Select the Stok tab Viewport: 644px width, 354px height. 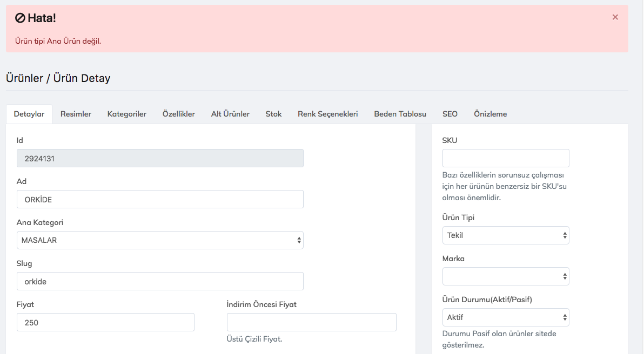tap(273, 114)
